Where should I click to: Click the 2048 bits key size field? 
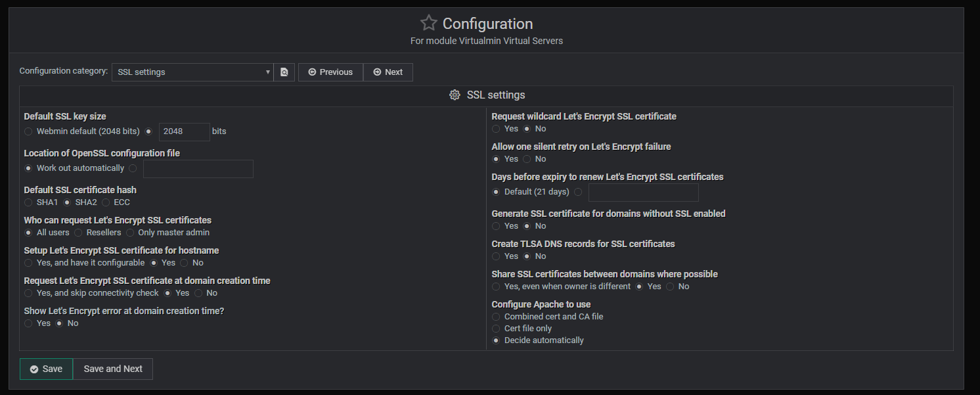pos(185,131)
